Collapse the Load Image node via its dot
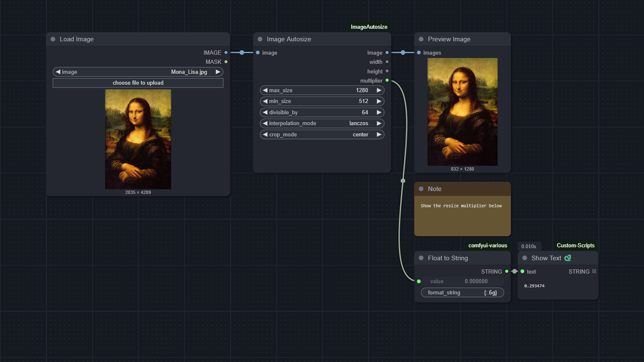Screen dimensions: 644x362 point(53,39)
